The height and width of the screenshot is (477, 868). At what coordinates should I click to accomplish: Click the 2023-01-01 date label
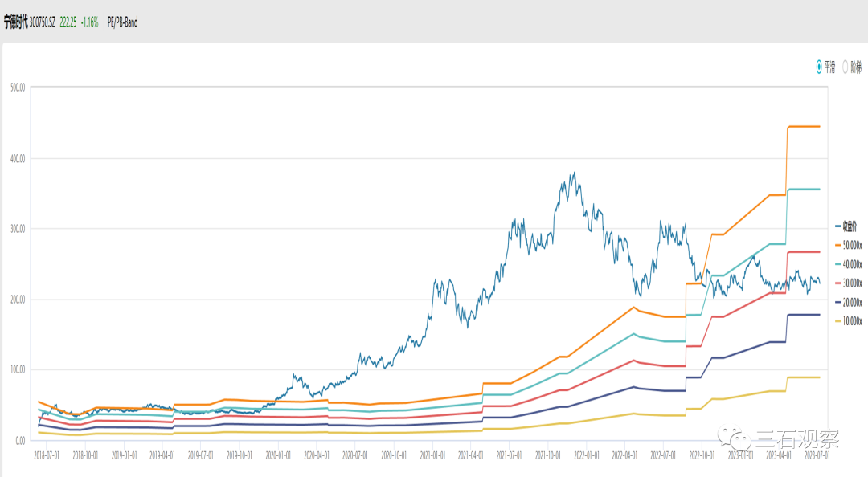coord(740,455)
